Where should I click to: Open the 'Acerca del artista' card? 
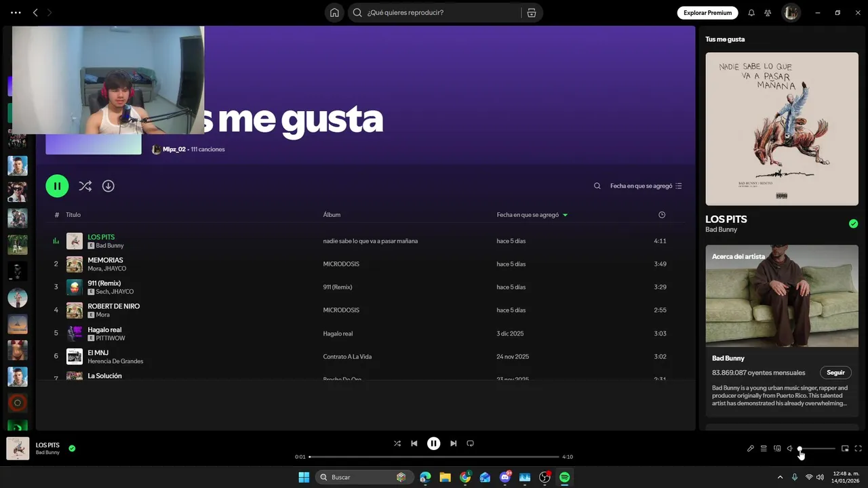point(782,330)
